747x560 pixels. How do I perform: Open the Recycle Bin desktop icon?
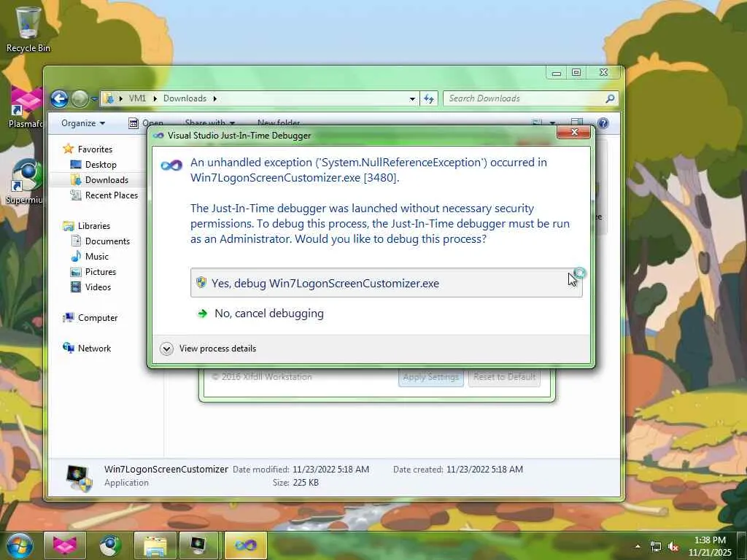pos(28,28)
